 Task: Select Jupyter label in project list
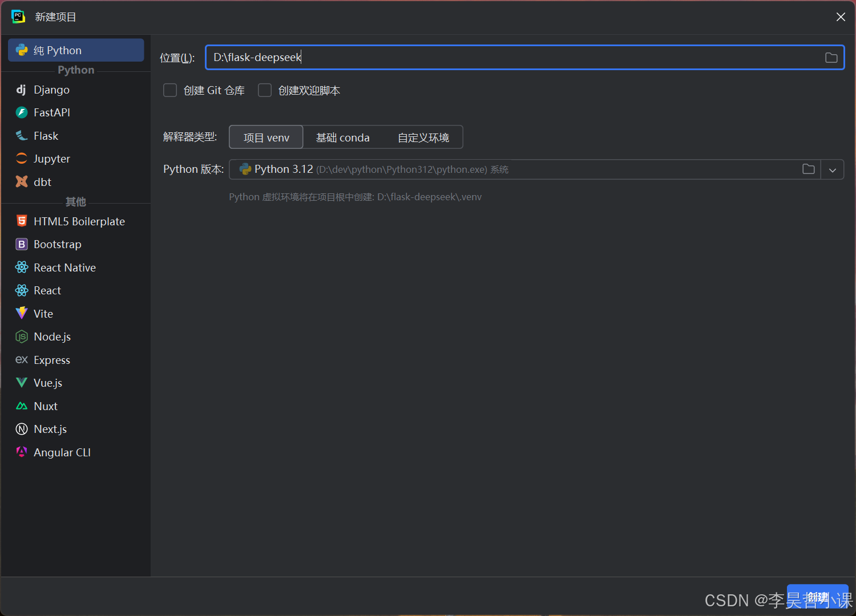coord(52,159)
